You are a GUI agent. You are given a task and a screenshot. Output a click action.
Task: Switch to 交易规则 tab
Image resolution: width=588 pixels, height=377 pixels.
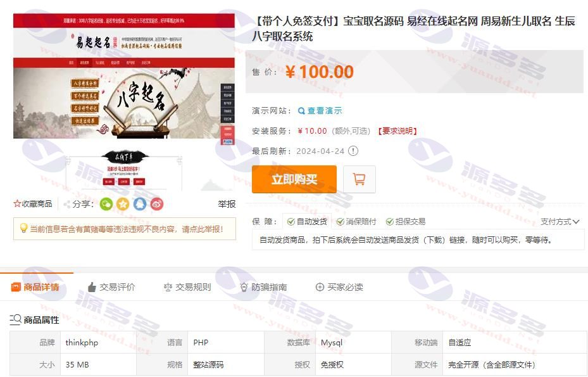pos(187,287)
